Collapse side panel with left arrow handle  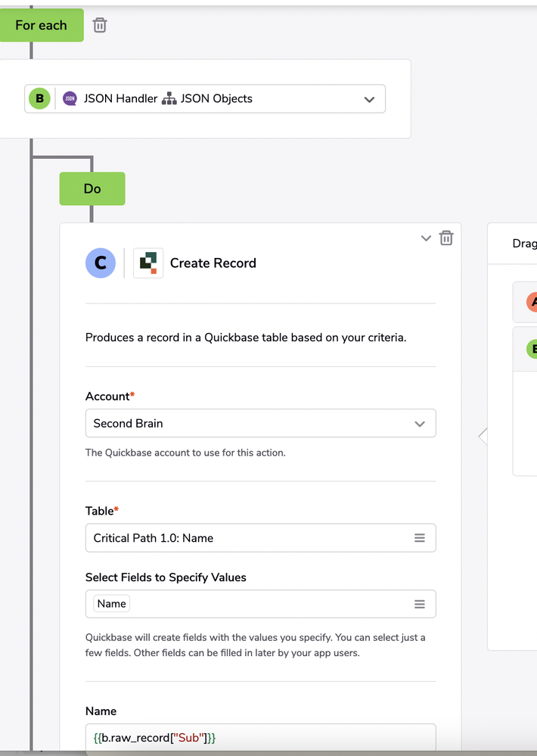tap(483, 437)
